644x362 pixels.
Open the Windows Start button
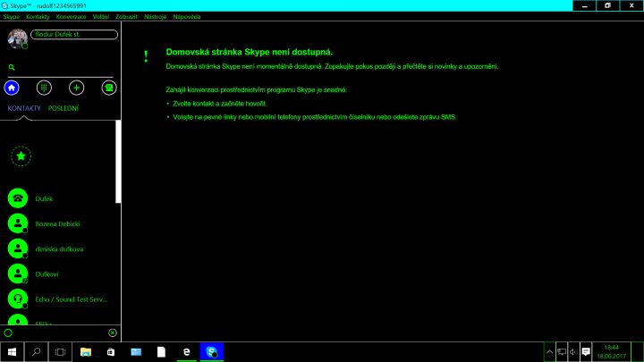(x=12, y=352)
